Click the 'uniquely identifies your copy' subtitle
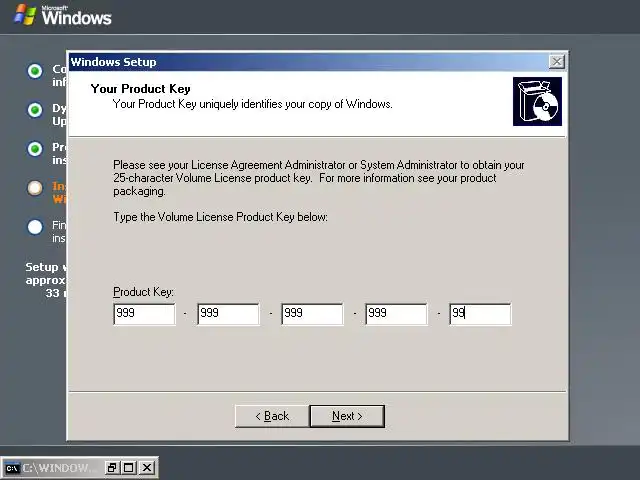 click(252, 104)
